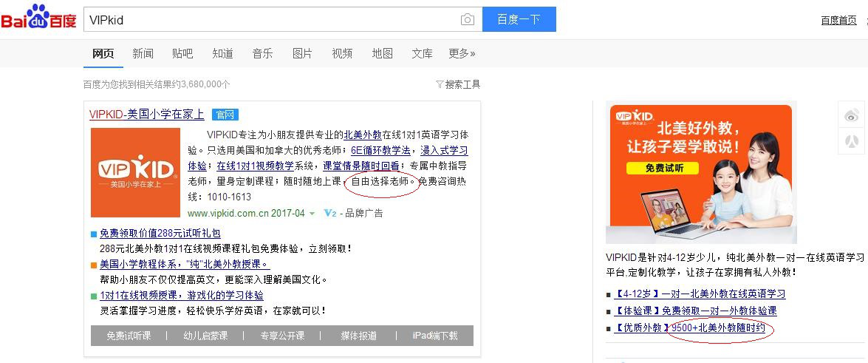Open VIPKID-美国小学在家上 result title
Image resolution: width=868 pixels, height=363 pixels.
147,115
